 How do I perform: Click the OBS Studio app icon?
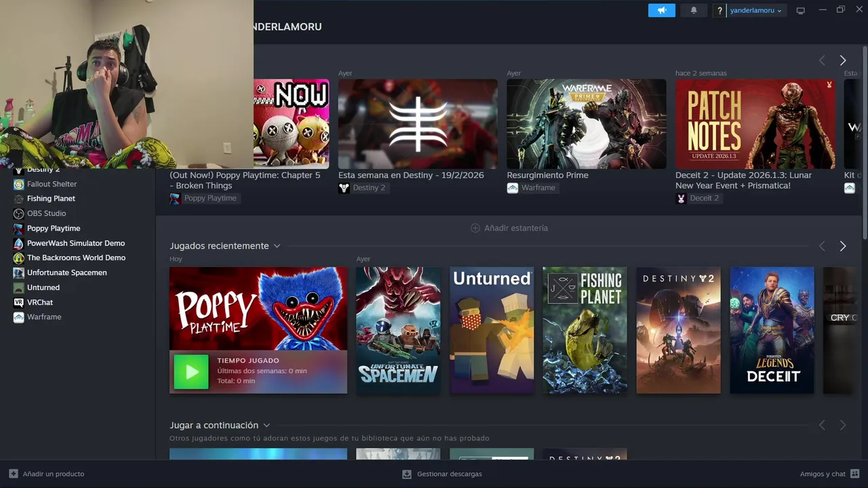pyautogui.click(x=19, y=213)
